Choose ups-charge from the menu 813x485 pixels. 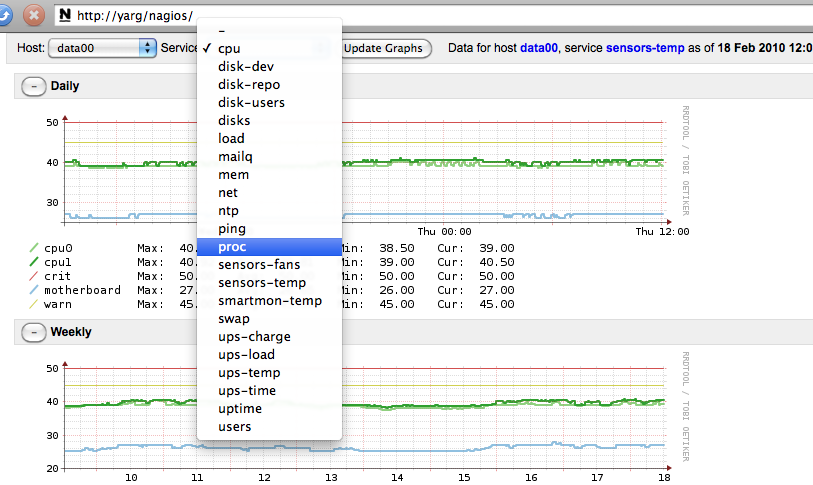coord(269,337)
